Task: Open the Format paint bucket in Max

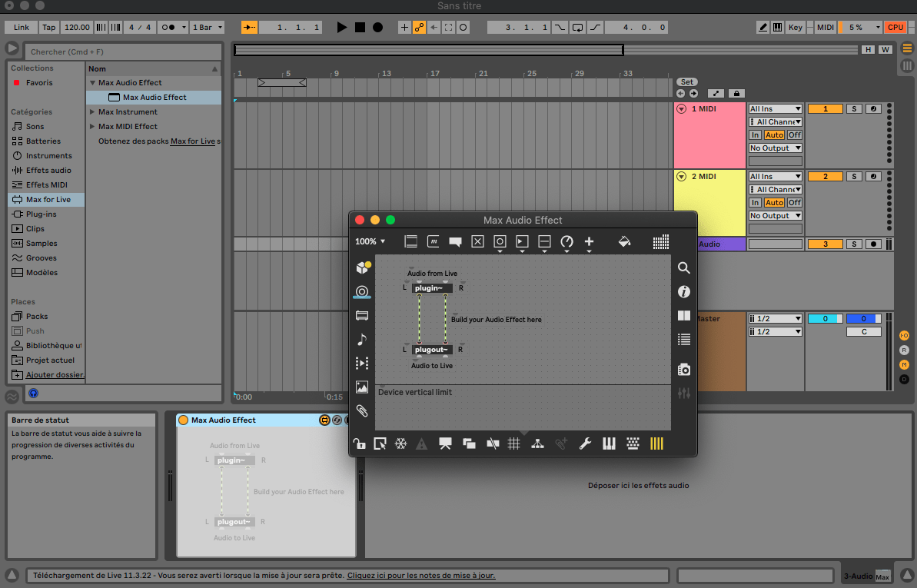Action: coord(624,241)
